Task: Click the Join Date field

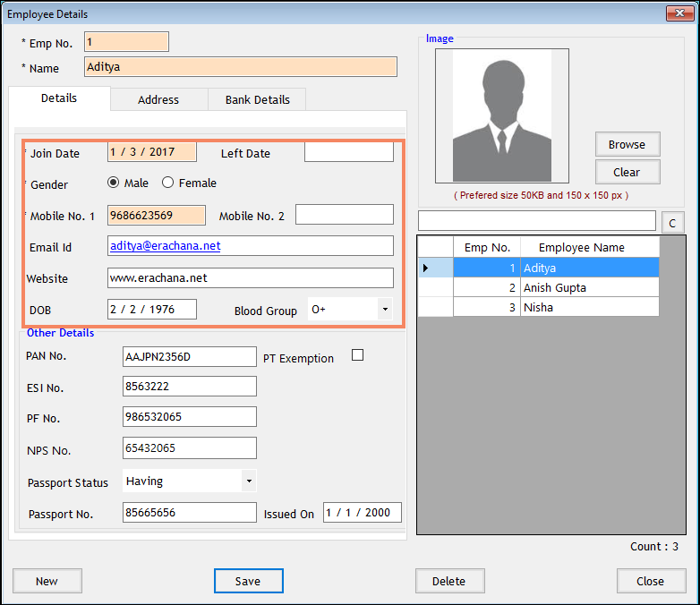Action: coord(152,152)
